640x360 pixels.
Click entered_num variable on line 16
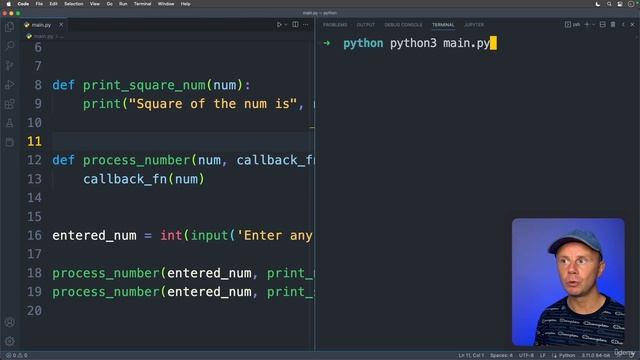pos(94,236)
